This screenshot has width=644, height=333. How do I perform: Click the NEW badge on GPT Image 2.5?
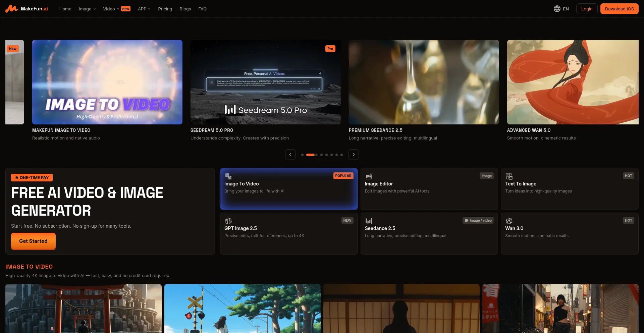point(347,220)
